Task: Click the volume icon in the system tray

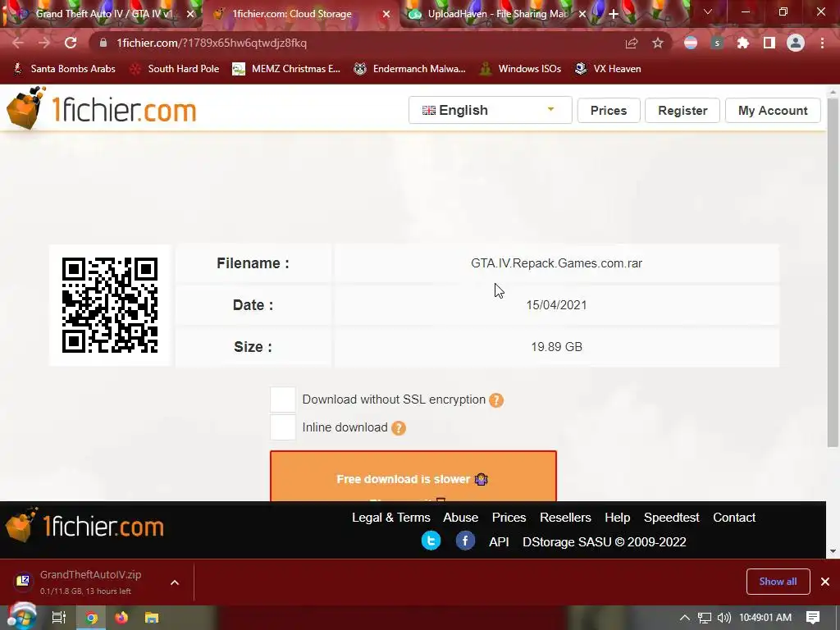Action: (724, 618)
